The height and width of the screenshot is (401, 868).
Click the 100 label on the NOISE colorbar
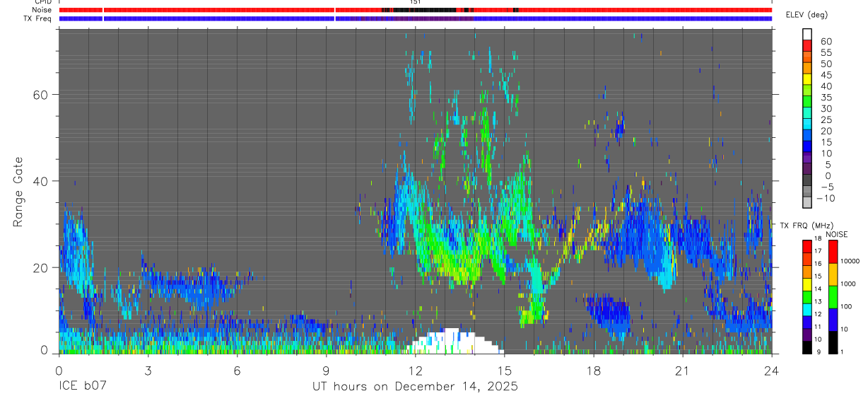pyautogui.click(x=847, y=306)
